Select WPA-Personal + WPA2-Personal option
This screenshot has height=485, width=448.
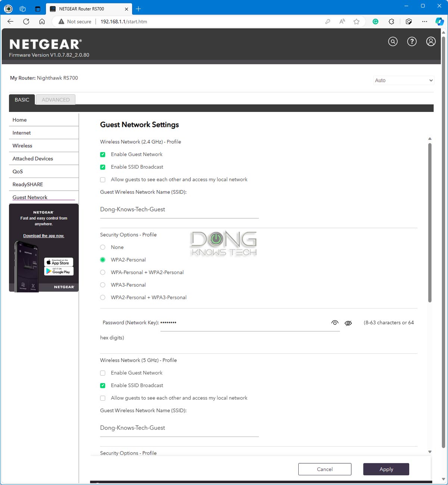103,272
